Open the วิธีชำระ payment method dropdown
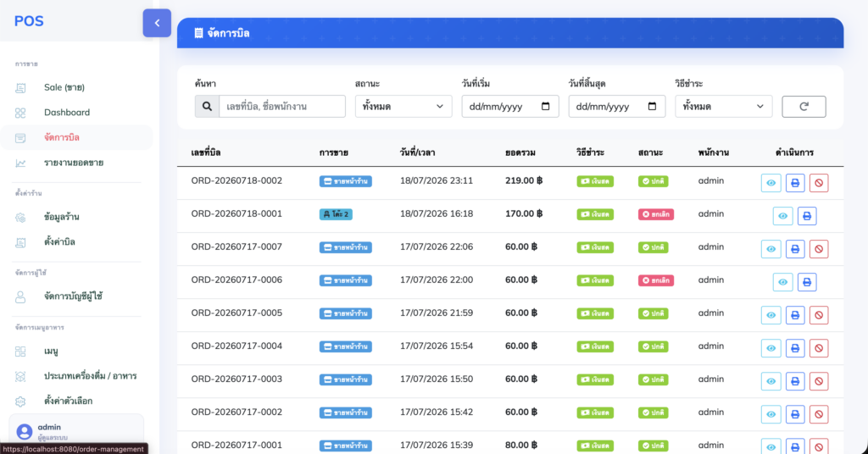The height and width of the screenshot is (454, 868). (x=723, y=106)
